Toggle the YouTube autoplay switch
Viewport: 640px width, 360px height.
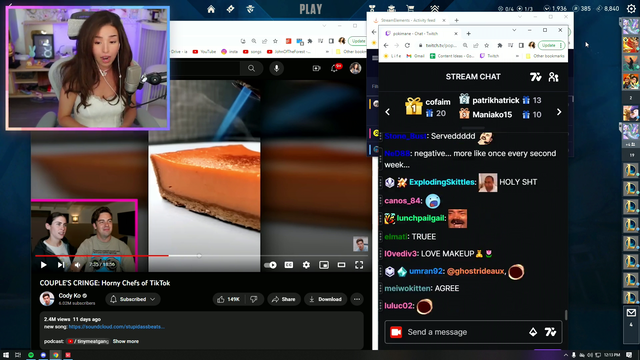[270, 265]
